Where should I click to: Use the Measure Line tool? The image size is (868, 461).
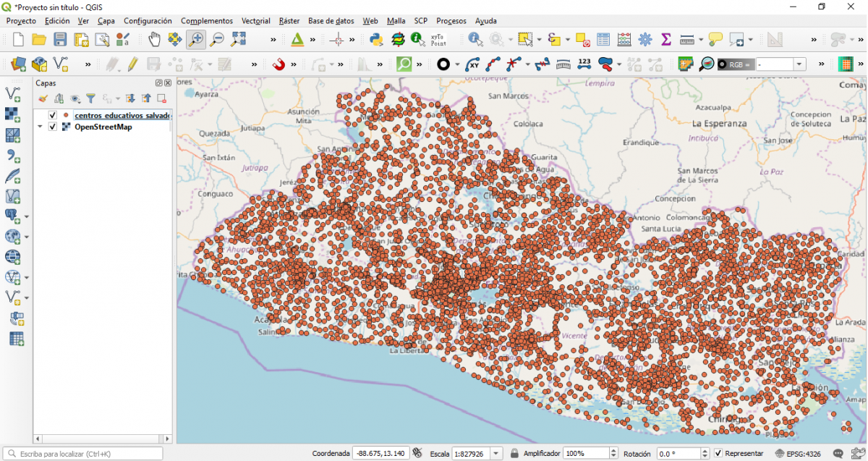point(688,39)
